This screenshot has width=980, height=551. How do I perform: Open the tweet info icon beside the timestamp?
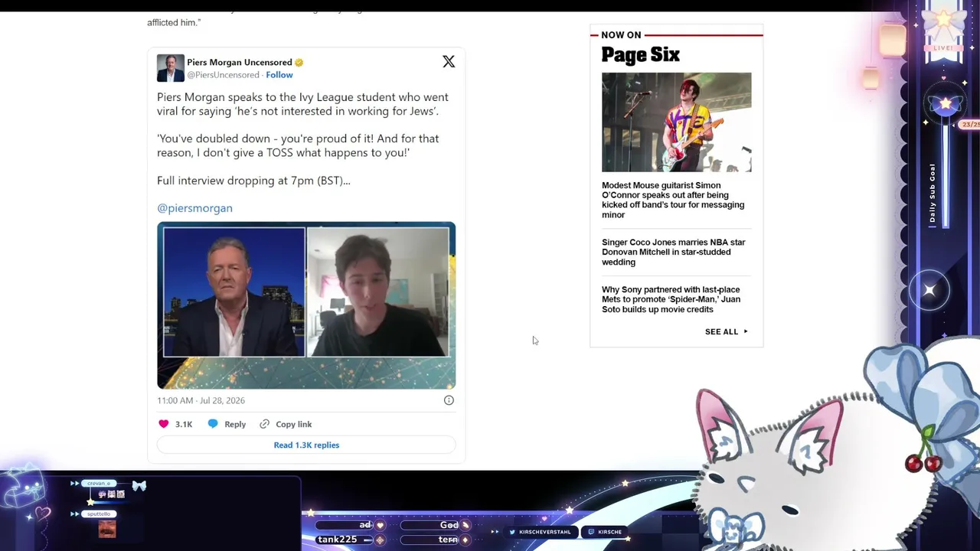pos(449,400)
